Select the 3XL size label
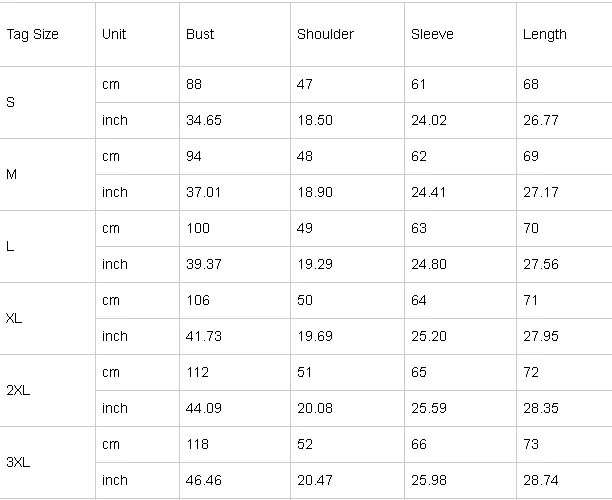Screen dimensions: 612x500 pos(18,462)
